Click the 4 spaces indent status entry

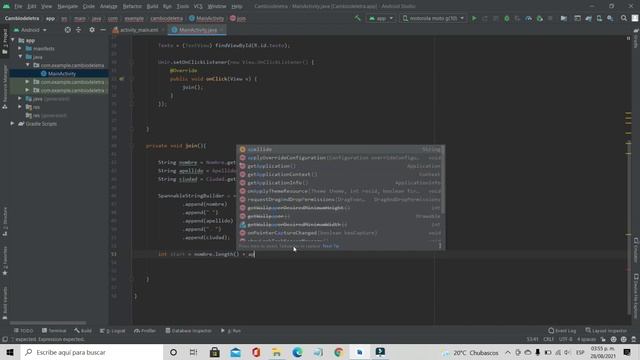tap(586, 339)
